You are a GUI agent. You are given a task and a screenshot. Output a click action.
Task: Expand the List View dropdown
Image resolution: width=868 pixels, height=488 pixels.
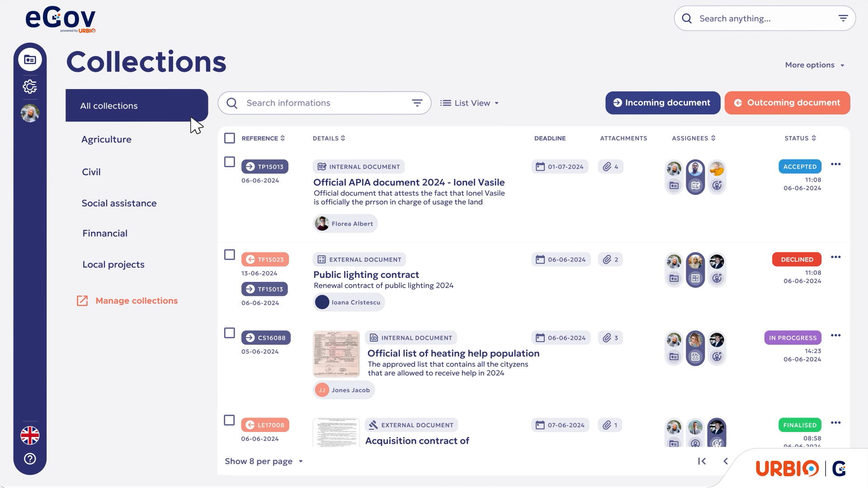(x=469, y=103)
